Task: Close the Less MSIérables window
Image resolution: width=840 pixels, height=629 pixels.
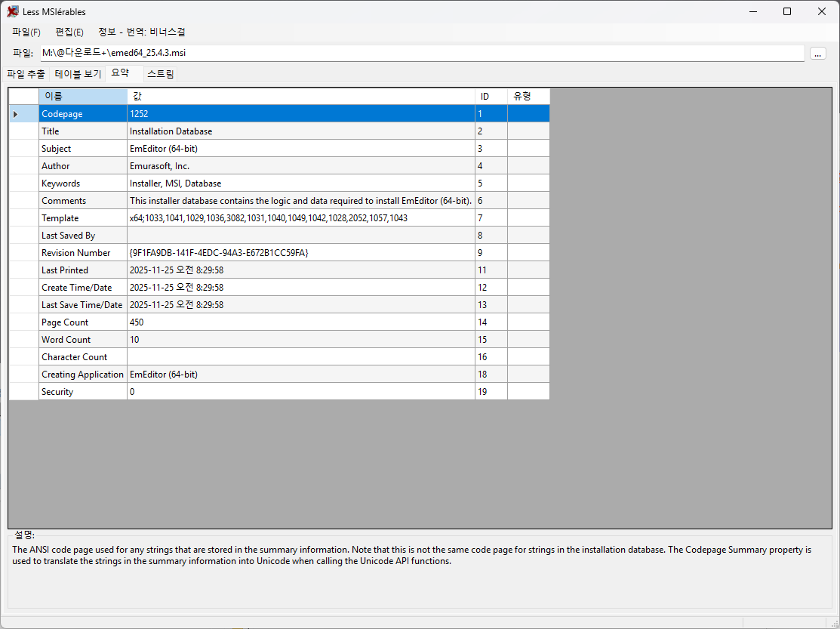Action: click(821, 11)
